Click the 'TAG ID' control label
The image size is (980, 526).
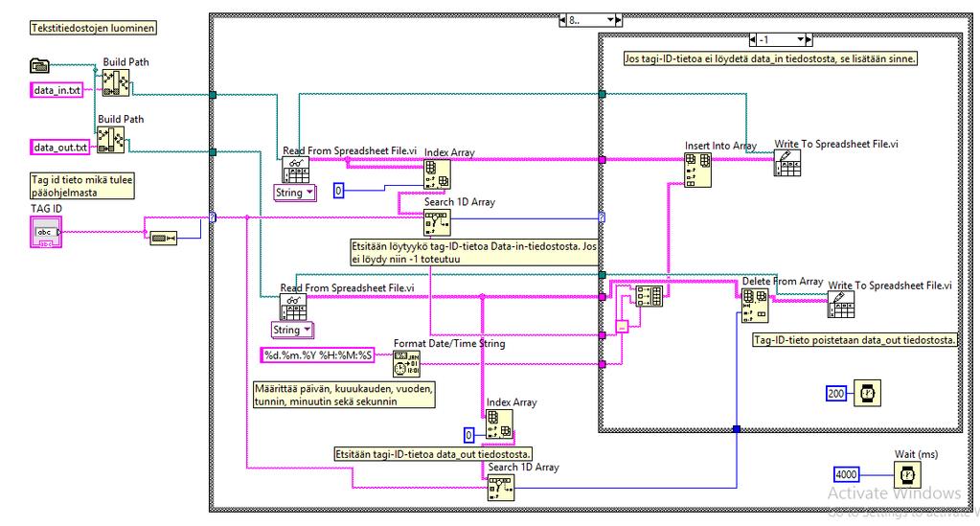pyautogui.click(x=46, y=208)
